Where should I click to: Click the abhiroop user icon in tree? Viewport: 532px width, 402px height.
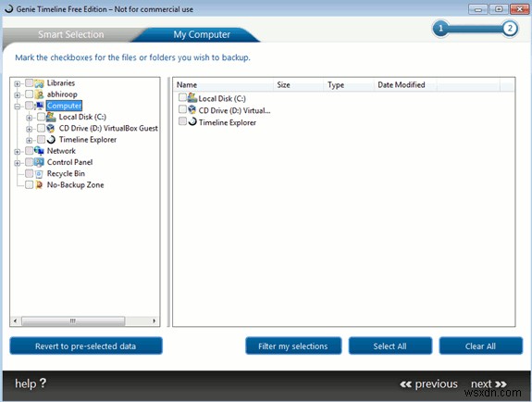[x=40, y=94]
